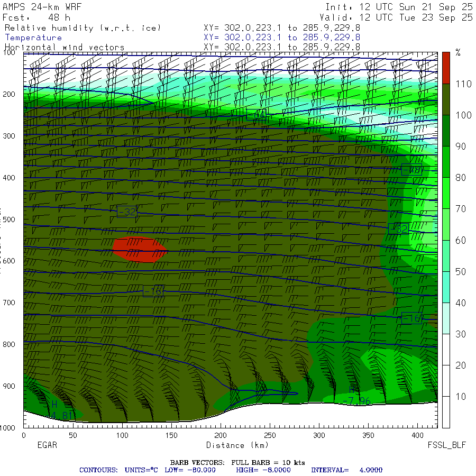The image size is (476, 476).
Task: Click the '150' distance axis label
Action: click(171, 435)
